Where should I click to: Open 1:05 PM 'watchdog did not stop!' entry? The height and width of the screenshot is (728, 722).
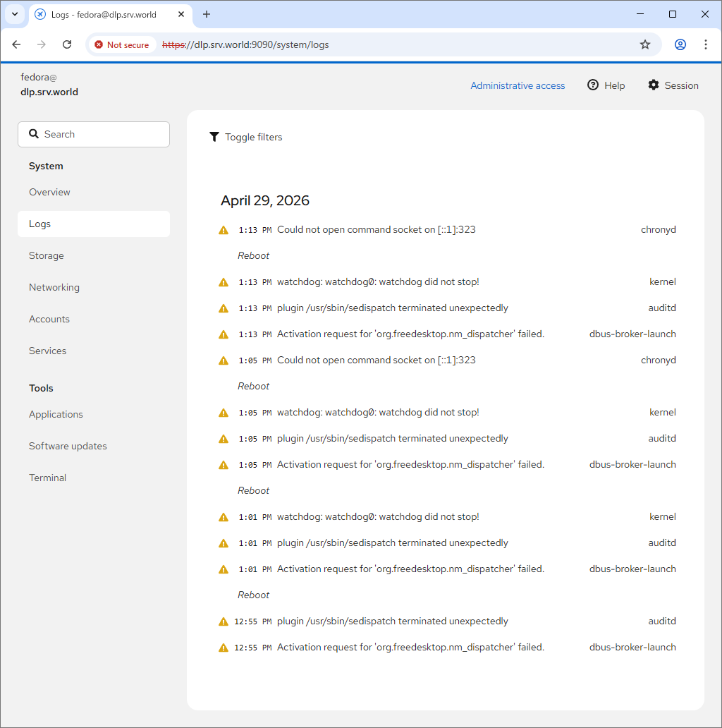[x=447, y=413]
